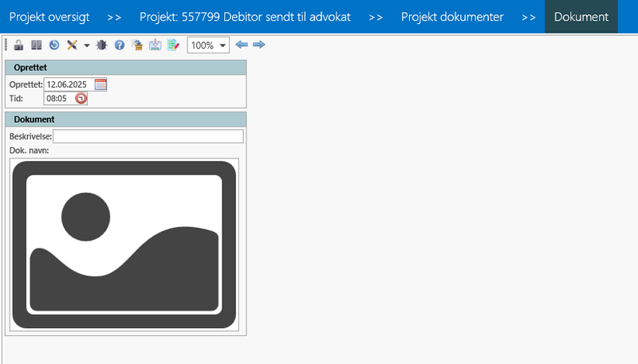This screenshot has height=364, width=638.
Task: Open the 100% zoom level dropdown
Action: [x=207, y=45]
